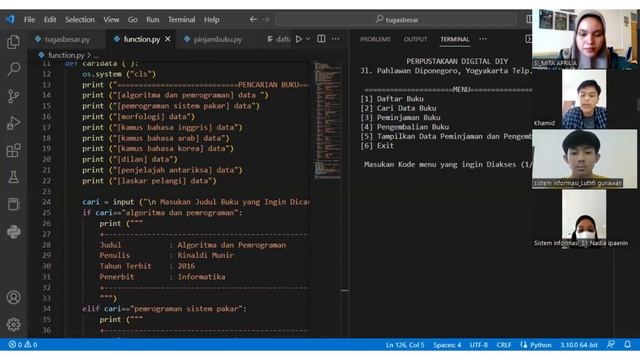Go forward with the right arrow

coord(266,19)
